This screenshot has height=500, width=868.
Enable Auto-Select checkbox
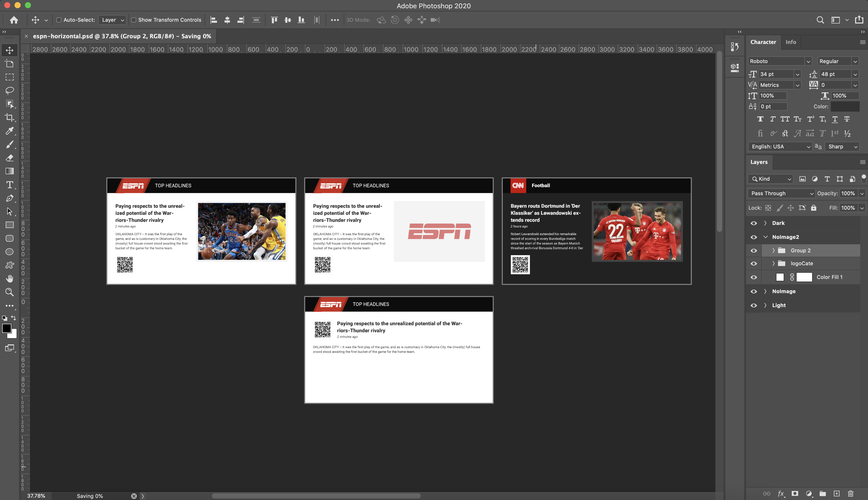click(58, 20)
